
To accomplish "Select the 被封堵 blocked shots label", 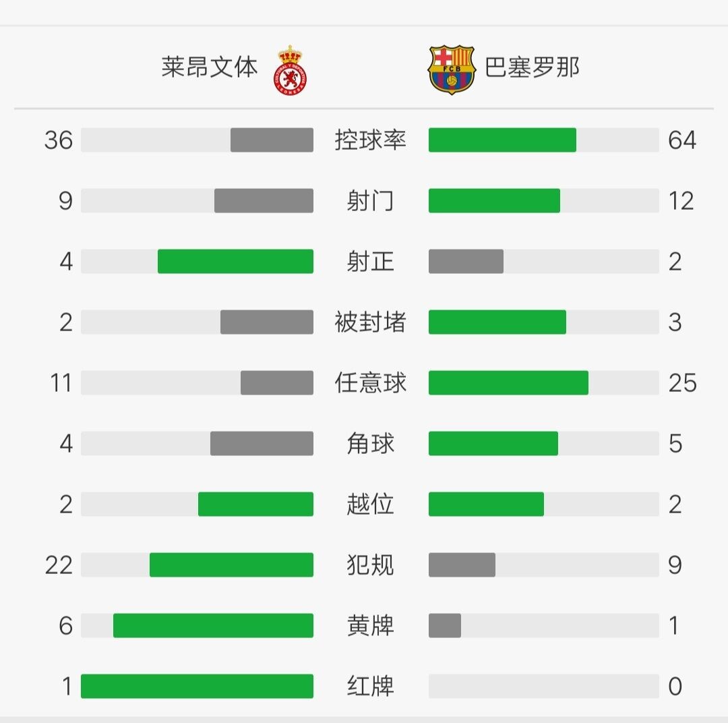I will tap(370, 322).
